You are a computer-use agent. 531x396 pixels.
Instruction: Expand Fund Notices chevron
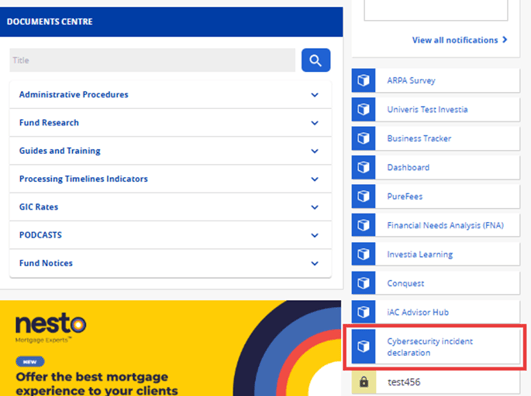click(315, 264)
